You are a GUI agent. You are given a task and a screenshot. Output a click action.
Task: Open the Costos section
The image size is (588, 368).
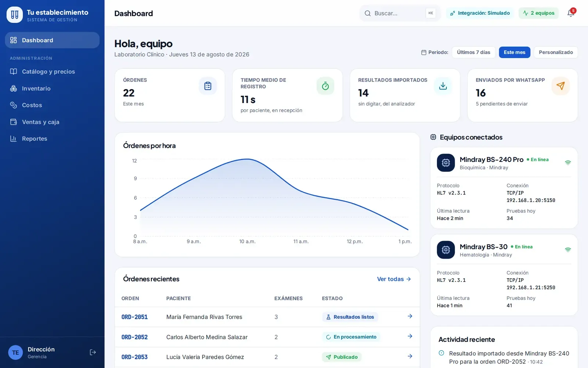52,105
